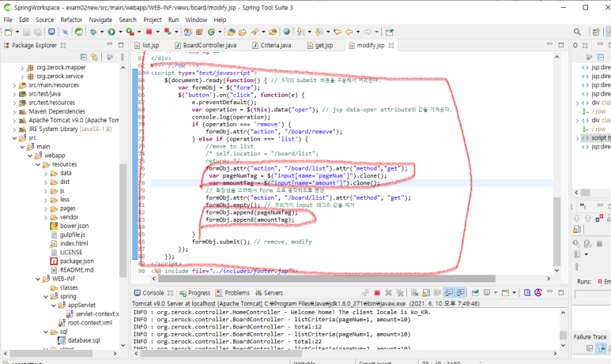Screen dimensions: 611x364
Task: Expand src/main/resources folder
Action: [14, 85]
